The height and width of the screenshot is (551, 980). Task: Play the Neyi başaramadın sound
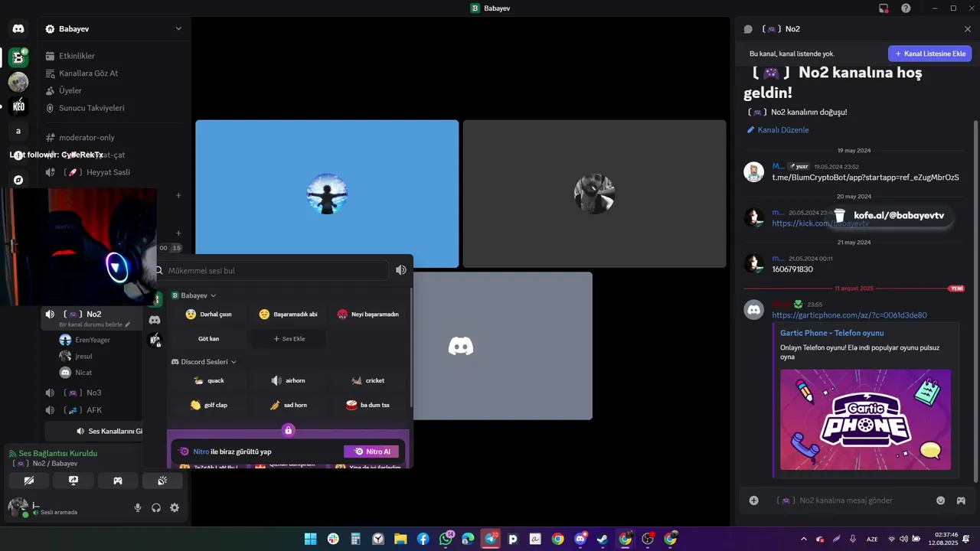(368, 314)
